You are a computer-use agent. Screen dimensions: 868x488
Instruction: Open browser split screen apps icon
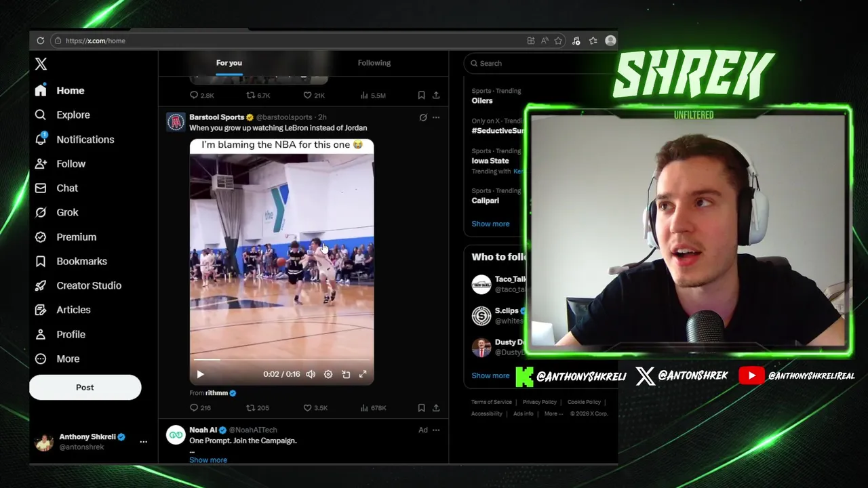531,41
